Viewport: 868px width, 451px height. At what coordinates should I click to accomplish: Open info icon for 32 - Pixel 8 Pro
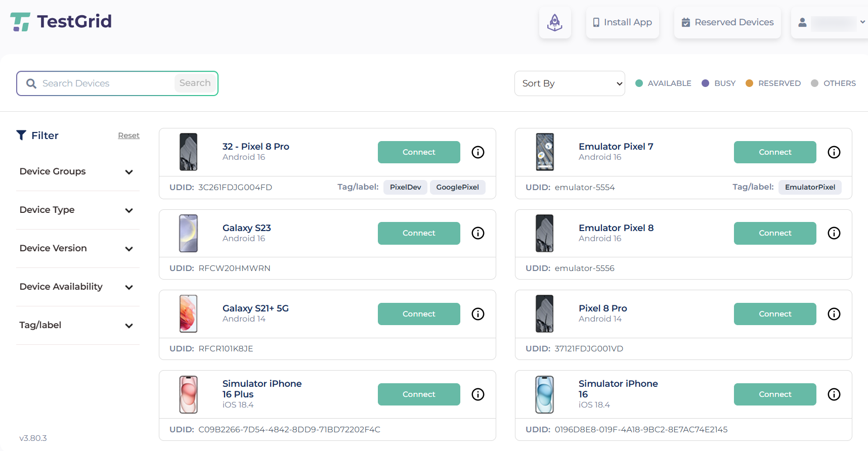[478, 152]
